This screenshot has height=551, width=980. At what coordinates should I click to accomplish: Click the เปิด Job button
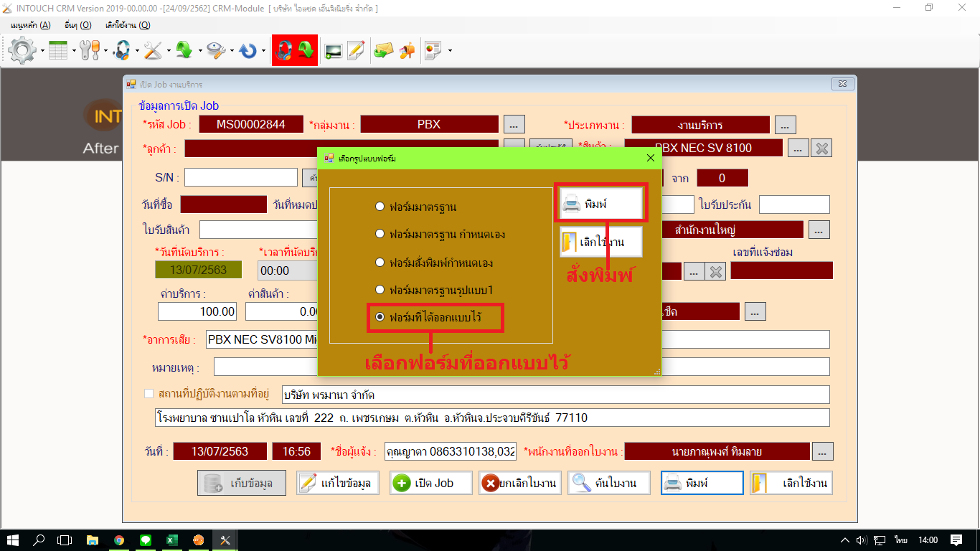[x=432, y=483]
